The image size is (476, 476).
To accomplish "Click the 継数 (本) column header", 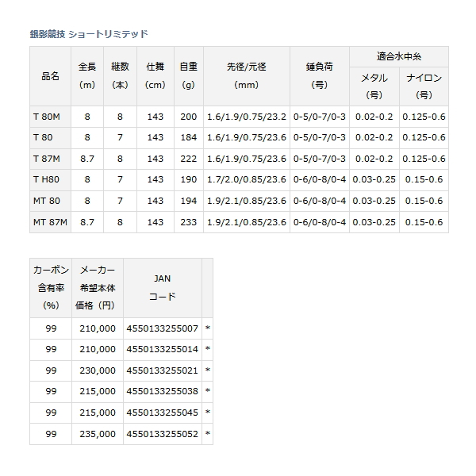I will coord(121,76).
